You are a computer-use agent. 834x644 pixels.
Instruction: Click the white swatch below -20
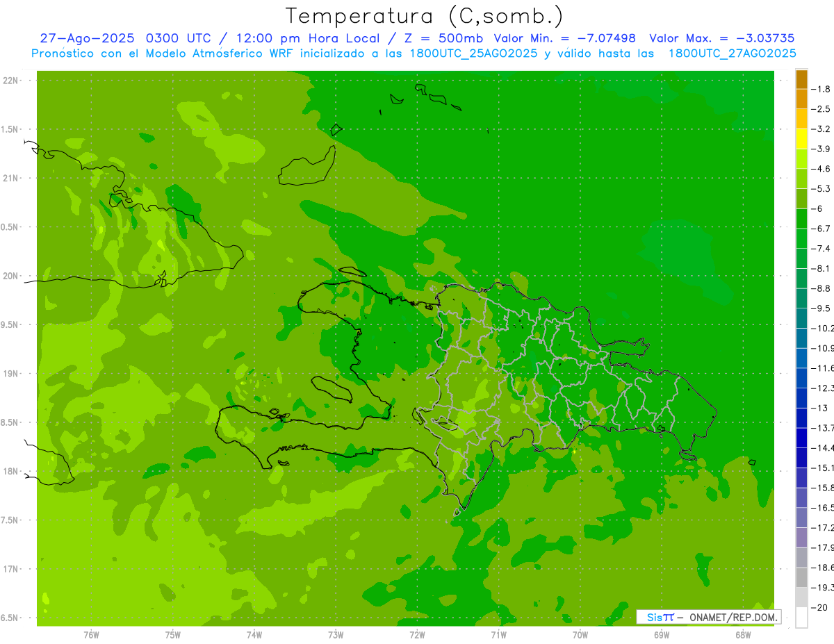click(x=801, y=618)
